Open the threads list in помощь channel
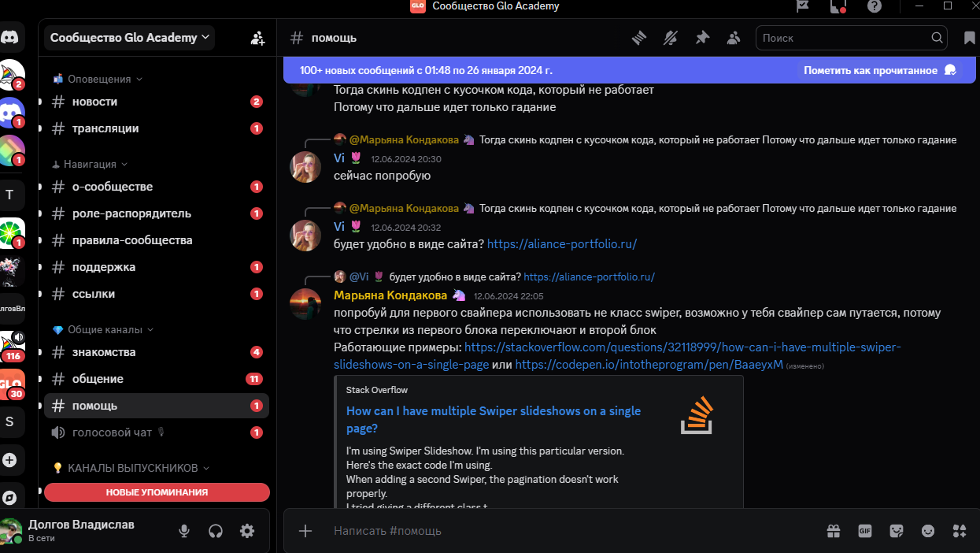The image size is (980, 553). click(x=638, y=37)
